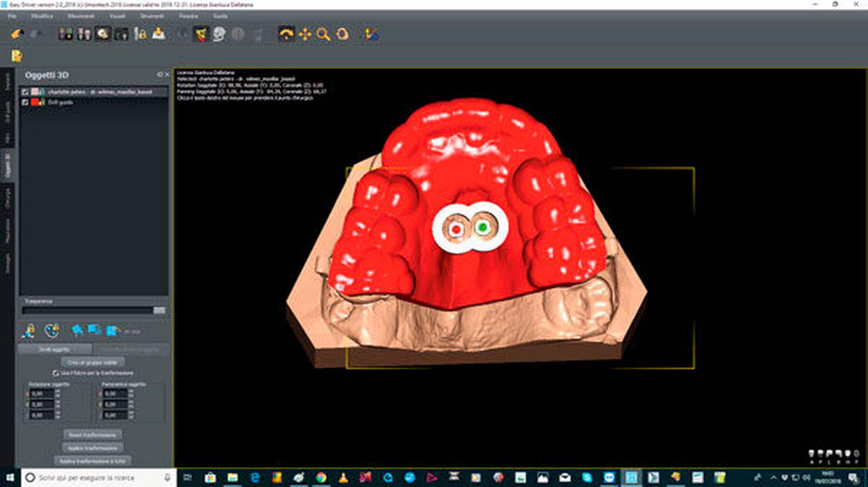This screenshot has height=487, width=868.
Task: Click the colored XYZ axes icon
Action: 371,34
